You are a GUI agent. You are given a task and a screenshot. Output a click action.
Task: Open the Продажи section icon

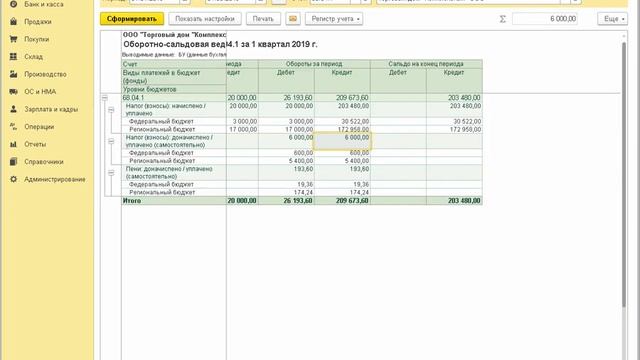tap(13, 22)
